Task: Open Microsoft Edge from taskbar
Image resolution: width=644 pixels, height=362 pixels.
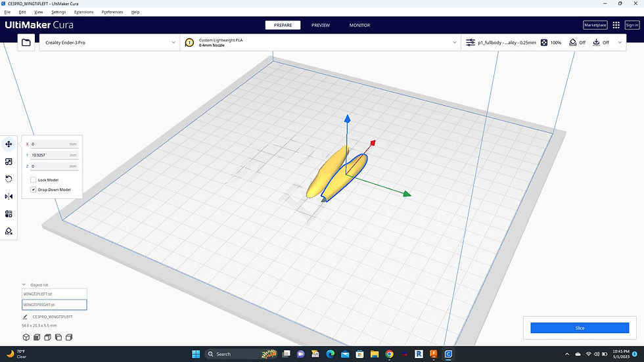Action: coord(330,354)
